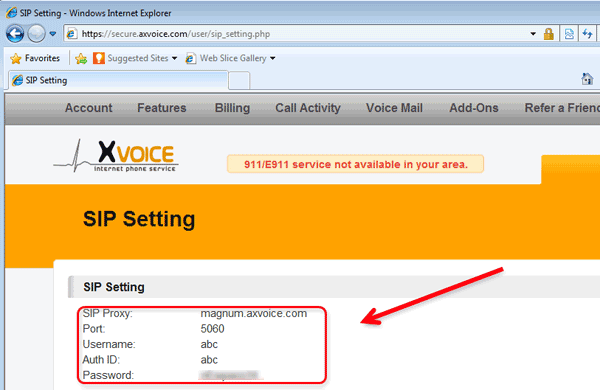Click the browser Forward button
The image size is (600, 390).
pos(36,34)
